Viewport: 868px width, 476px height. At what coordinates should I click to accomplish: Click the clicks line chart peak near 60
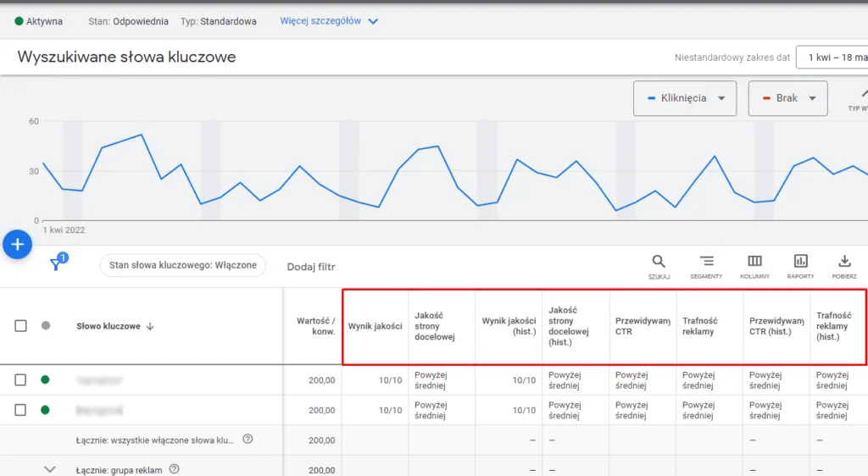(x=142, y=135)
